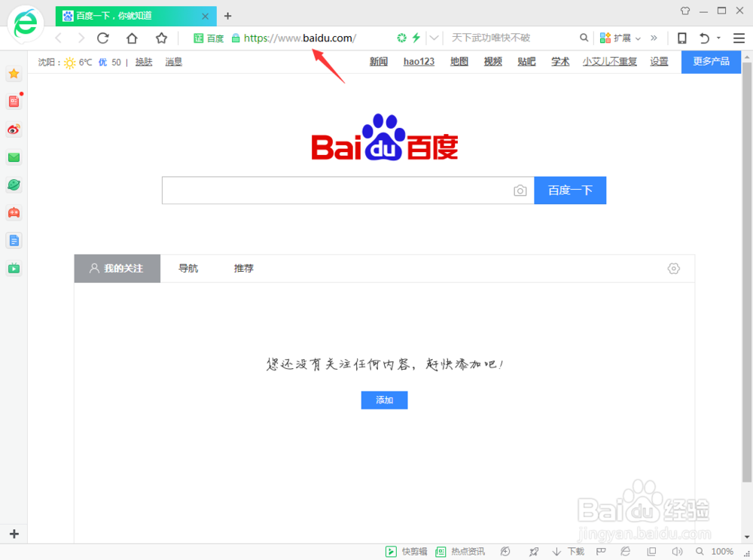Click the vertical scrollbar of the page
This screenshot has width=753, height=560.
747,271
